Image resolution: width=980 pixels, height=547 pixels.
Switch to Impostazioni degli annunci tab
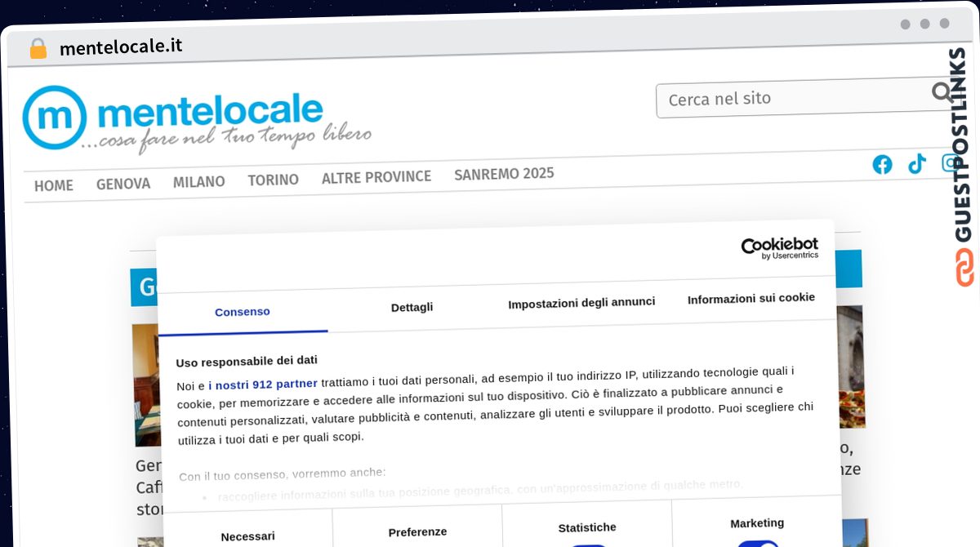click(x=581, y=303)
